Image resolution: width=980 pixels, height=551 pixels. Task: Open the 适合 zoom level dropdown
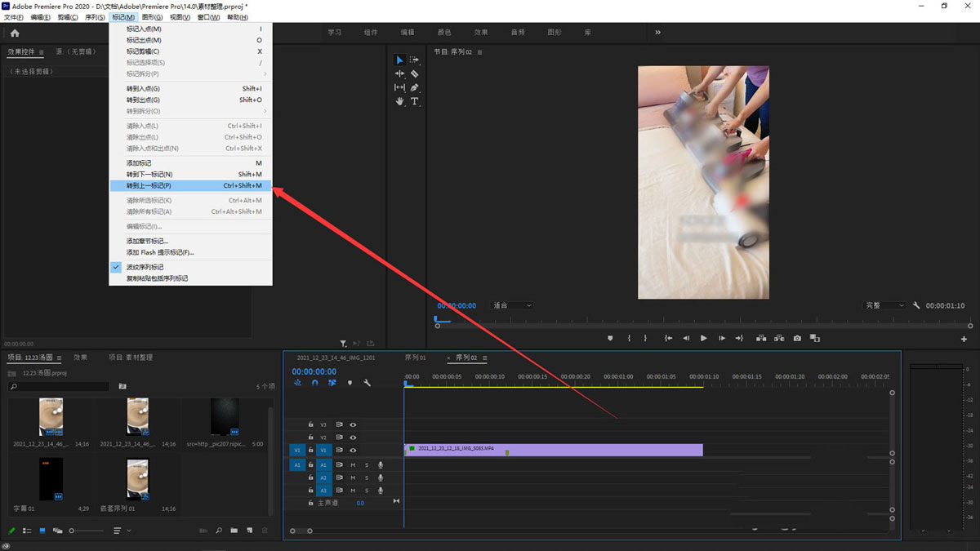512,305
